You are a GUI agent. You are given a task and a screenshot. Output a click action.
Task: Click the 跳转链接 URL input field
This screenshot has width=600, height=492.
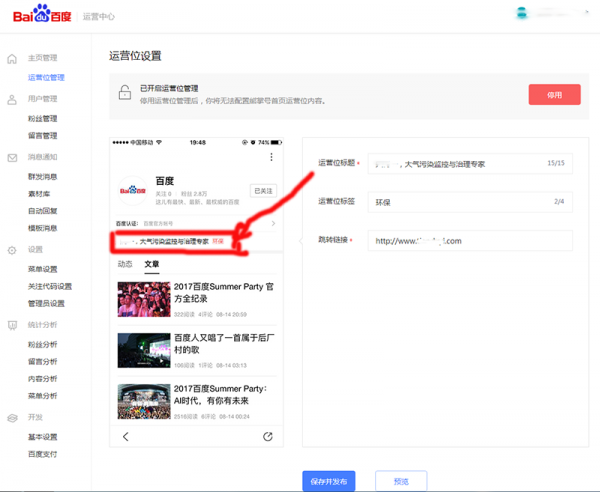[469, 241]
